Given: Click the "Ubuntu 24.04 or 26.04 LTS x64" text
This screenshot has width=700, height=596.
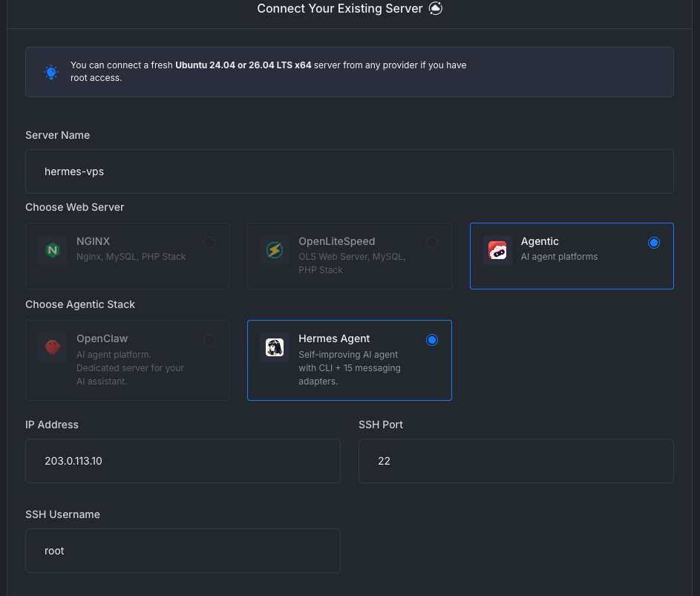Looking at the screenshot, I should click(243, 65).
